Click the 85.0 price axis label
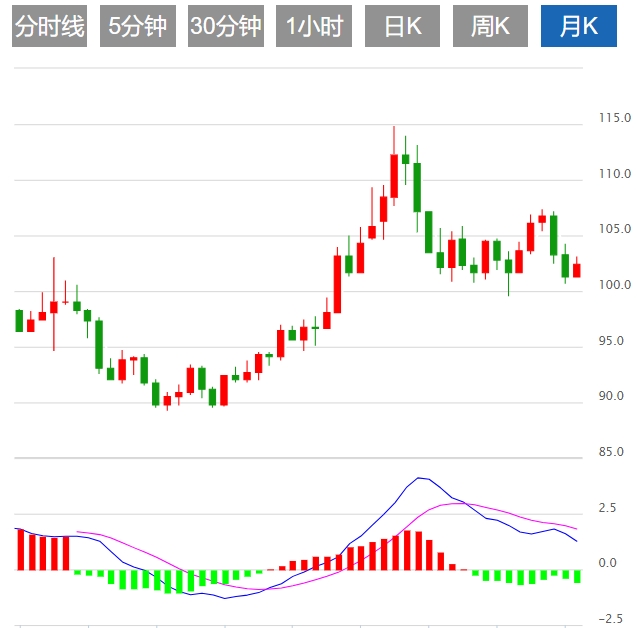Screen dimensions: 637x628 tap(611, 452)
